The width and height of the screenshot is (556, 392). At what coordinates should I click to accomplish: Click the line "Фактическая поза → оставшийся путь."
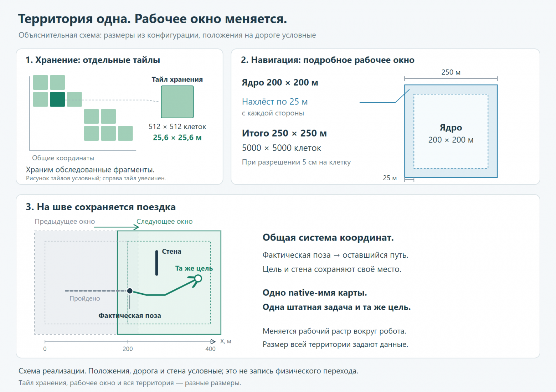click(x=335, y=255)
